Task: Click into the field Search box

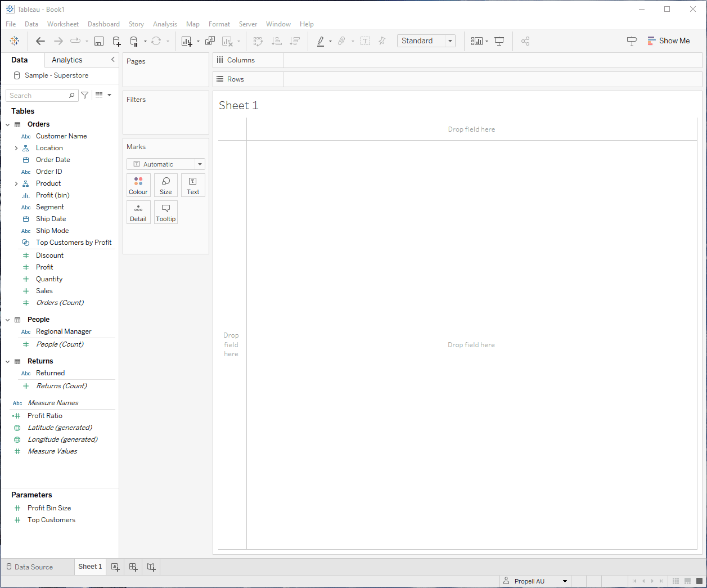Action: click(38, 96)
